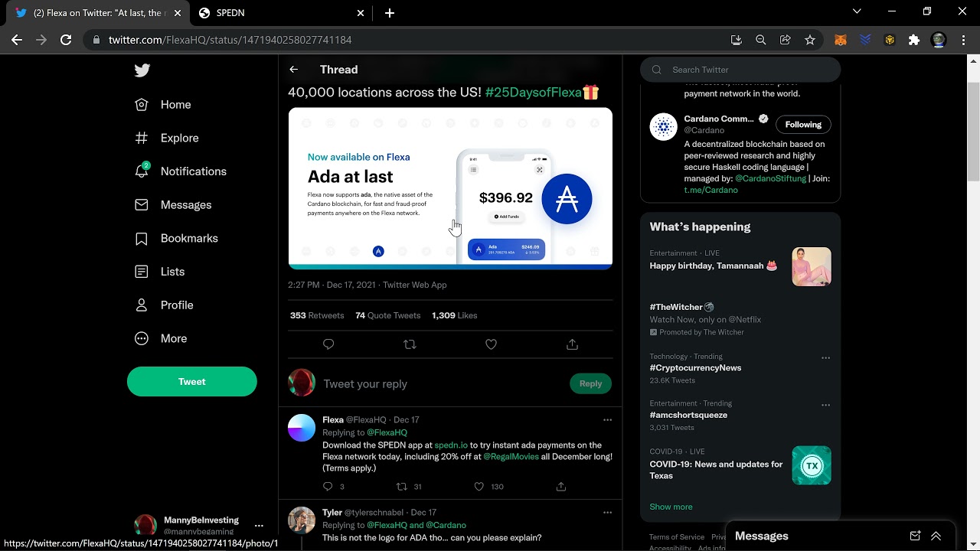This screenshot has width=980, height=551.
Task: Retweet the main Flexa tweet
Action: tap(410, 344)
